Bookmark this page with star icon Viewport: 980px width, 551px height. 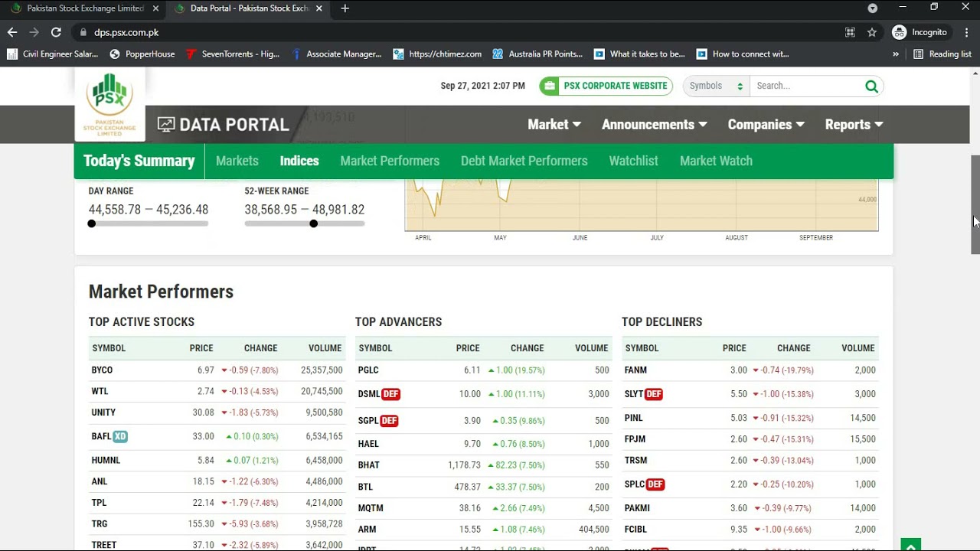(x=871, y=32)
